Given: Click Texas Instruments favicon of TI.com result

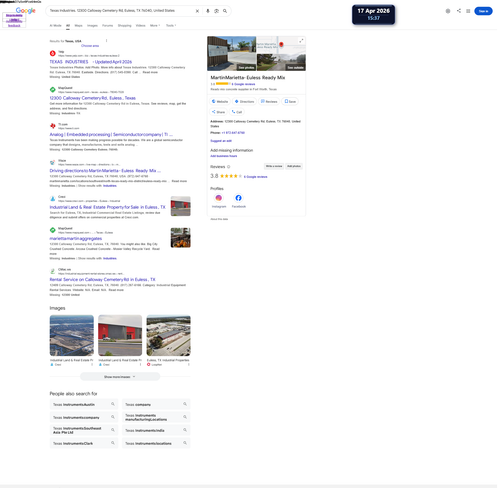Looking at the screenshot, I should (x=53, y=126).
